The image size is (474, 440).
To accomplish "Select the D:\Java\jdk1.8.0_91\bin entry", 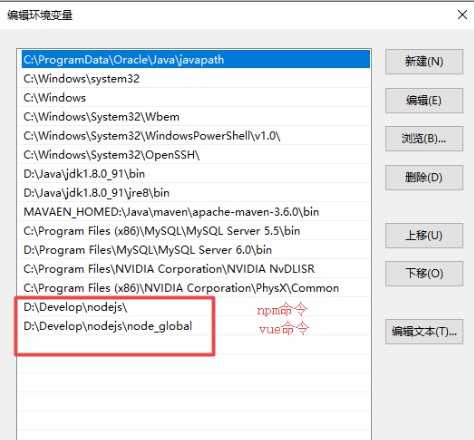I will tap(196, 174).
